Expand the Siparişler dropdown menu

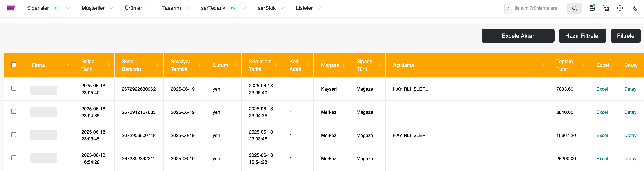click(68, 8)
